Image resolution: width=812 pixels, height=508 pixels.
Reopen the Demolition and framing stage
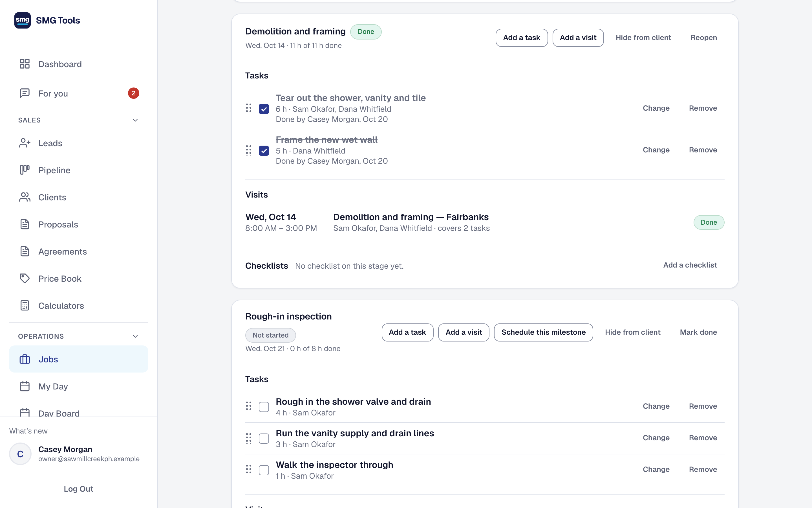704,38
